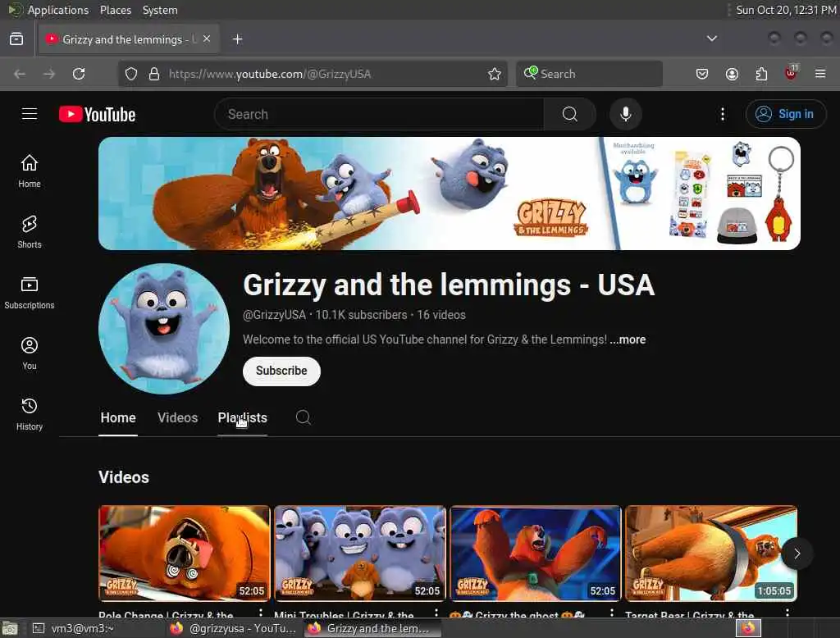Open Mini Troubles video title link

(344, 614)
